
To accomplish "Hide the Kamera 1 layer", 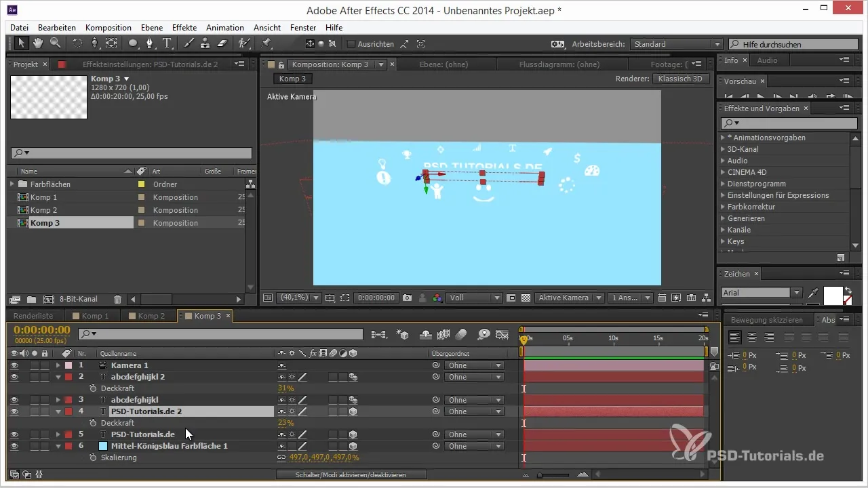I will click(14, 365).
